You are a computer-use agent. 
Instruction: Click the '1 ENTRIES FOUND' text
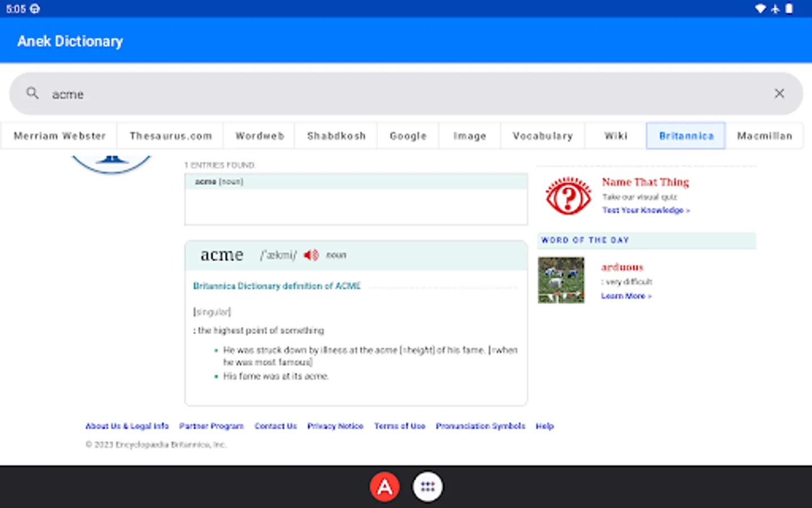(220, 165)
